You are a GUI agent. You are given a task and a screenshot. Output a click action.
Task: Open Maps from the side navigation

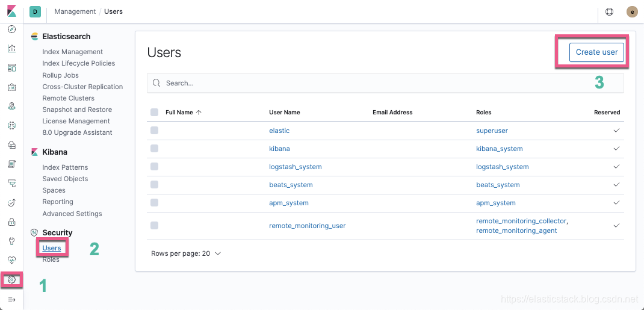click(12, 107)
